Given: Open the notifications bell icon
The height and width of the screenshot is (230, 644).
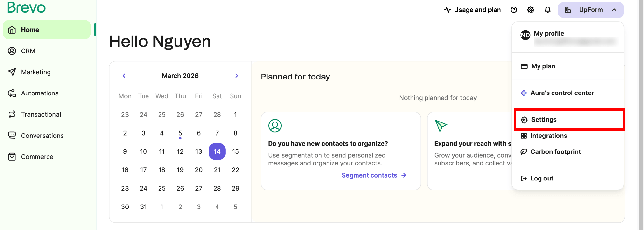Looking at the screenshot, I should (548, 10).
